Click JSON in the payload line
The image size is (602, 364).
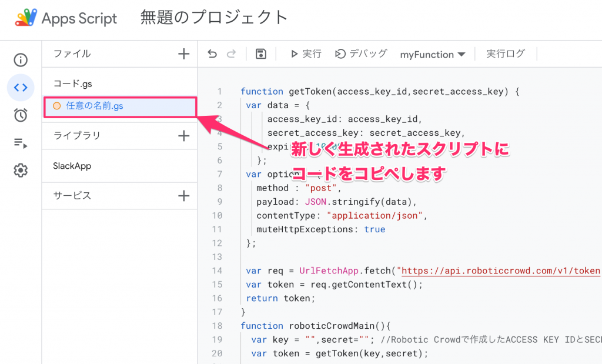click(x=316, y=202)
